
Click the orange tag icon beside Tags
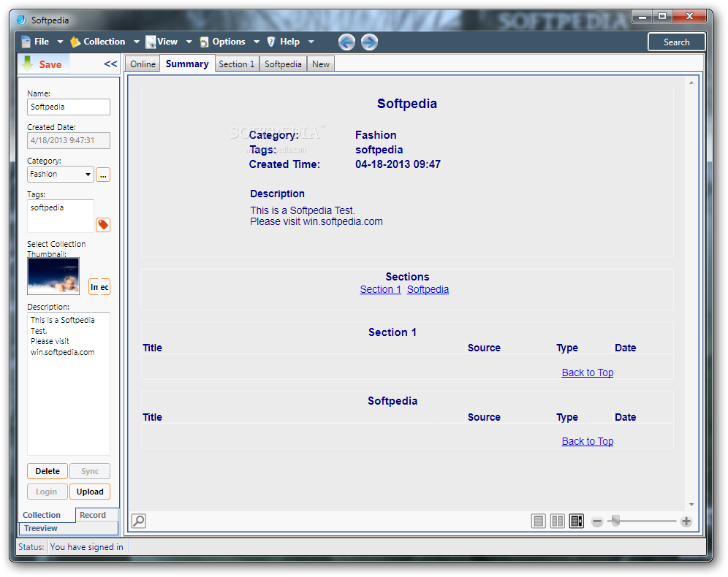(x=102, y=225)
